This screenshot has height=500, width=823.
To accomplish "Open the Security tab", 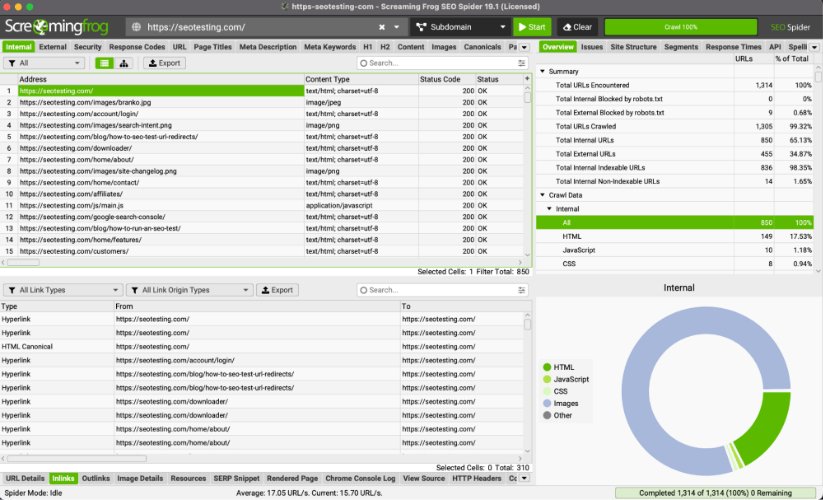I will point(87,47).
